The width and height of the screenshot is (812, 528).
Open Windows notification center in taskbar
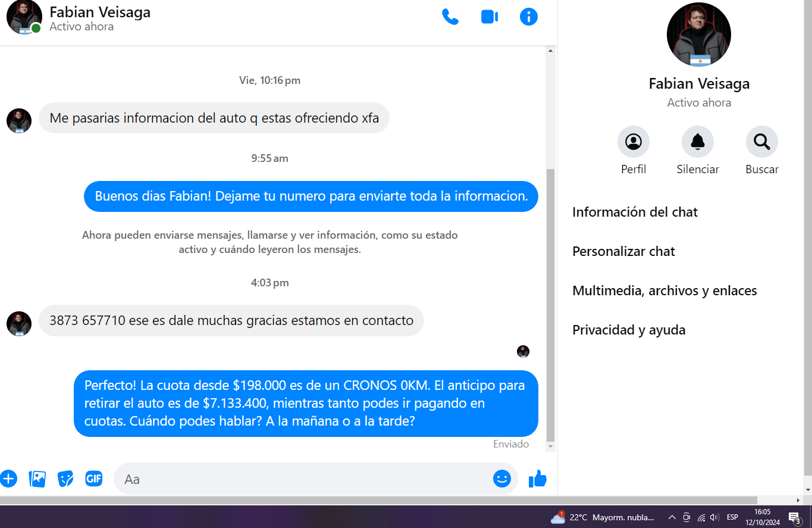(794, 517)
